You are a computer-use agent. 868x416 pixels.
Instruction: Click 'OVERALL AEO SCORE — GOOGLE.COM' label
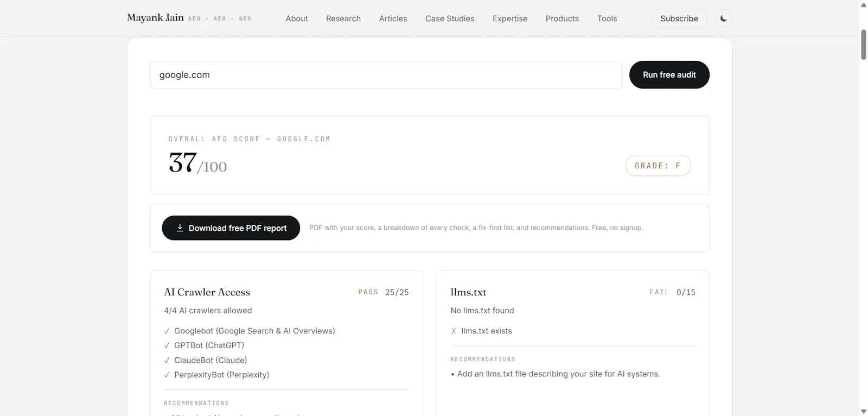(250, 139)
